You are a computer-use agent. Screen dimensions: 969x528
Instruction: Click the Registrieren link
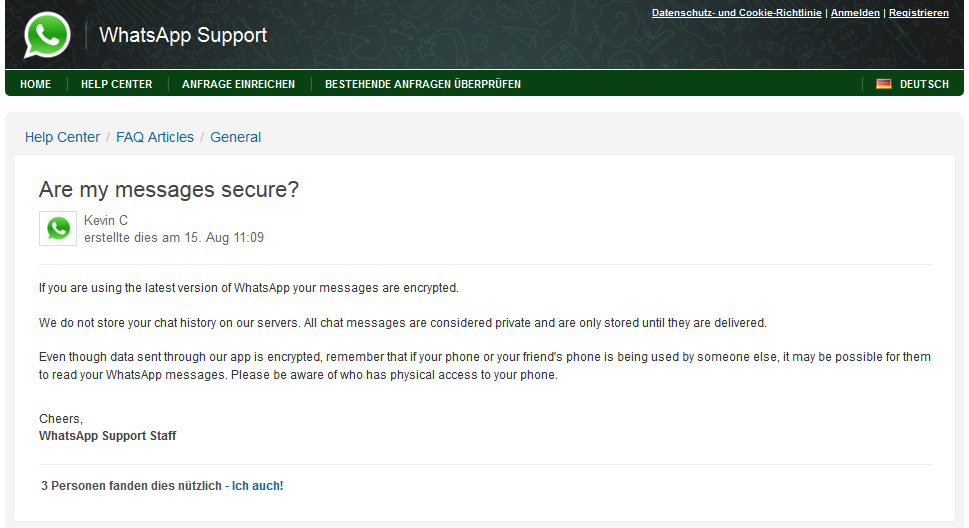[x=918, y=13]
